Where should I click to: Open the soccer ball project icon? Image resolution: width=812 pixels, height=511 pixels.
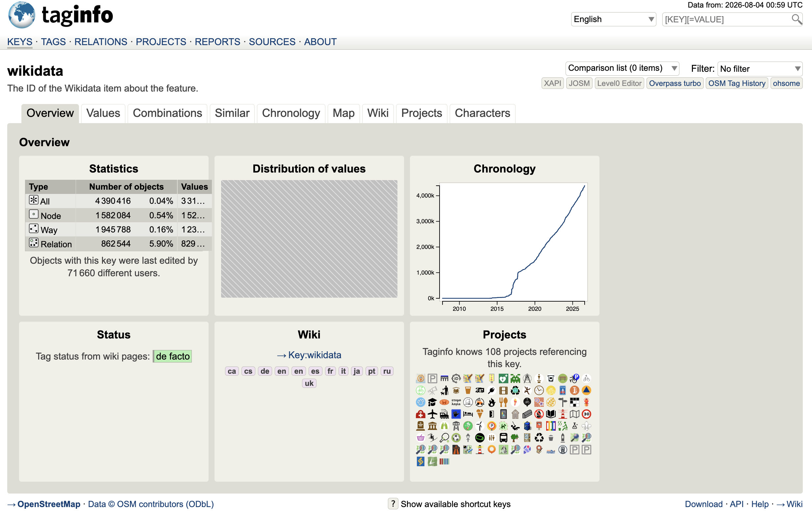pyautogui.click(x=456, y=438)
